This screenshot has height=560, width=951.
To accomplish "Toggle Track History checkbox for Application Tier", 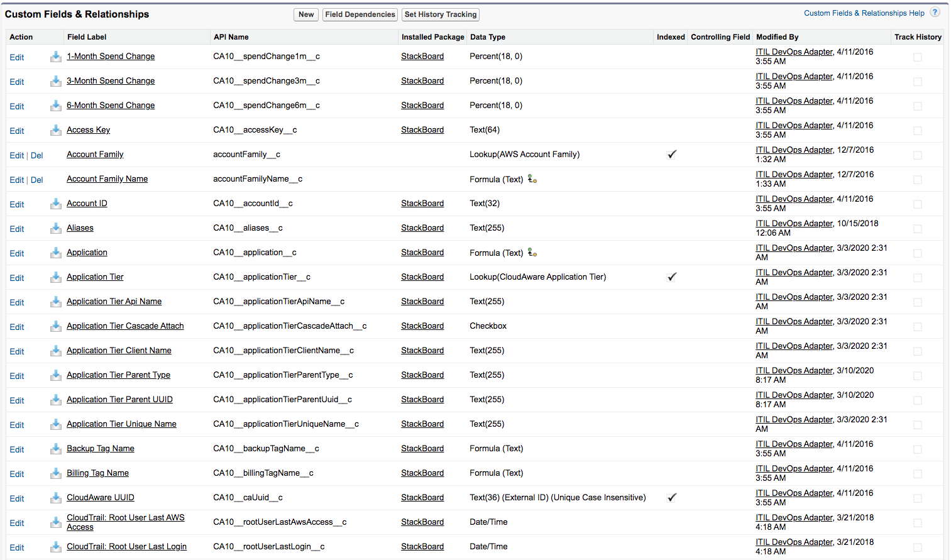I will tap(917, 278).
